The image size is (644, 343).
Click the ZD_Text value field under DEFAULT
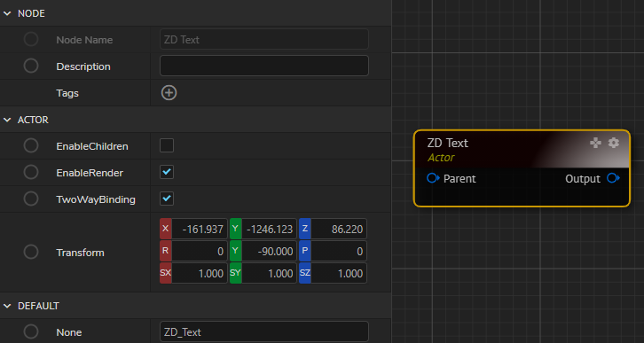264,331
